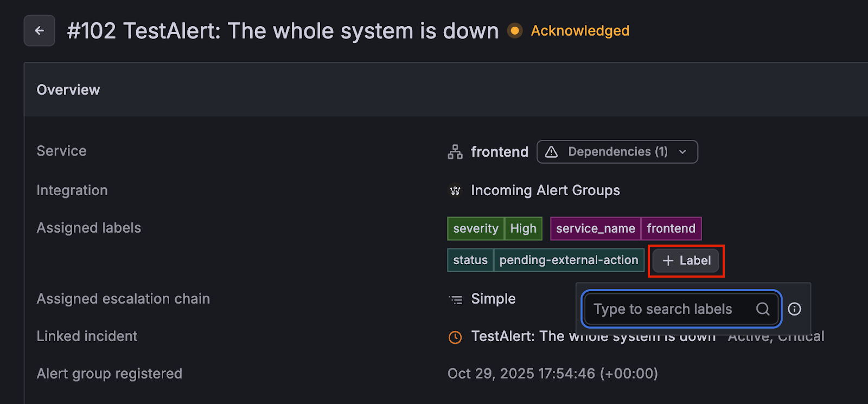
Task: Click the Incoming Alert Groups webhook integration icon
Action: [455, 190]
